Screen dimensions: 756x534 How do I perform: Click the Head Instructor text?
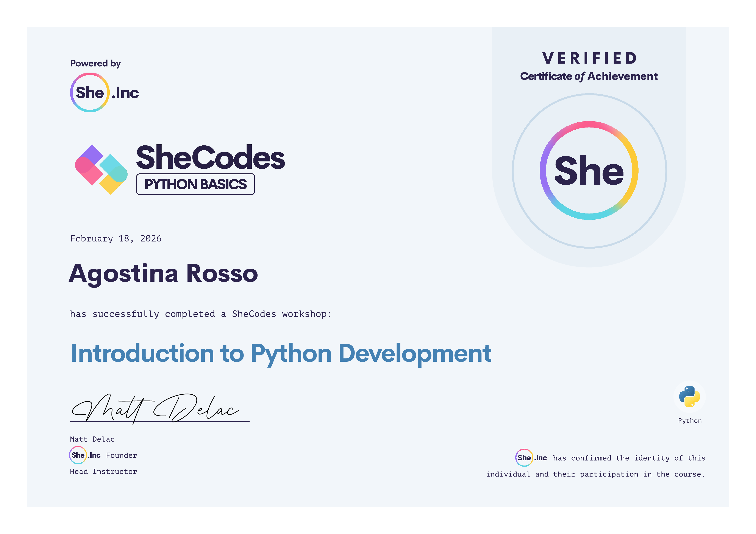pos(103,472)
